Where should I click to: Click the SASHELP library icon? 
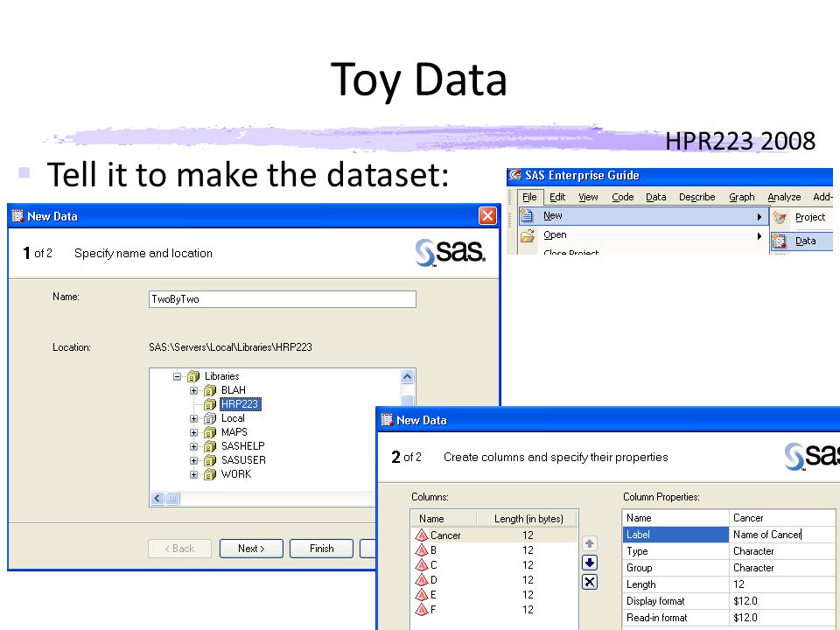pos(210,446)
